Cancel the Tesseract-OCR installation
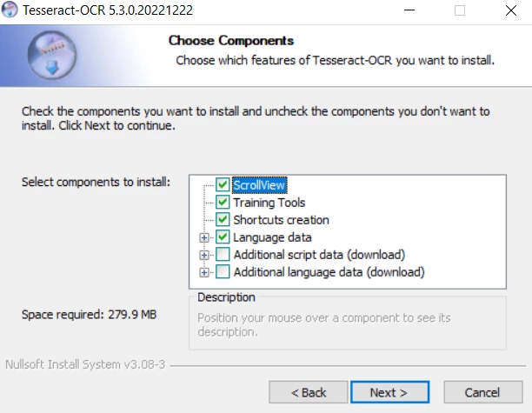The image size is (532, 413). 482,392
